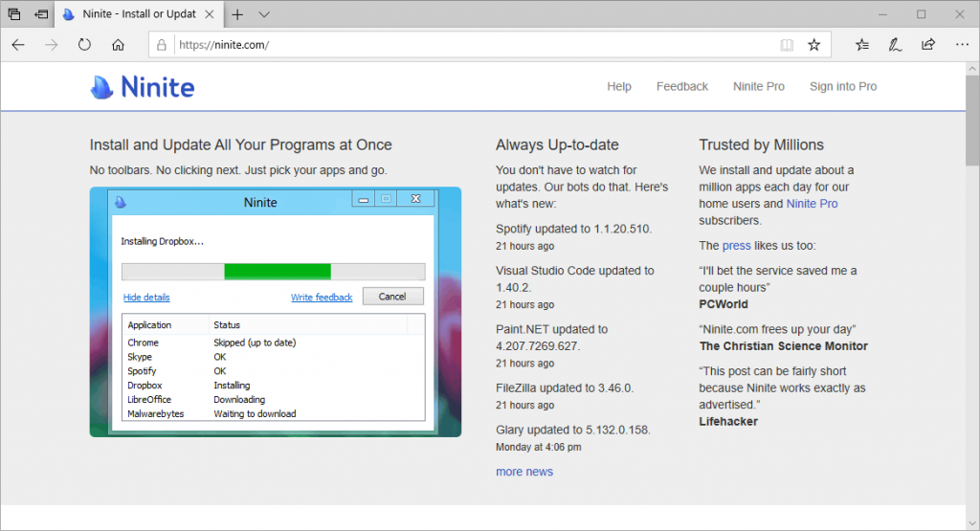Click the PCWorld attribution text
980x531 pixels.
pos(724,304)
